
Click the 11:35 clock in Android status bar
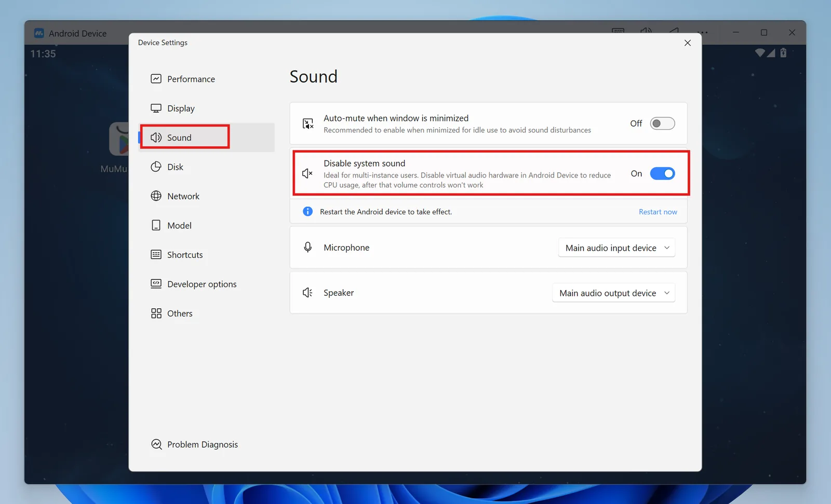click(x=43, y=53)
